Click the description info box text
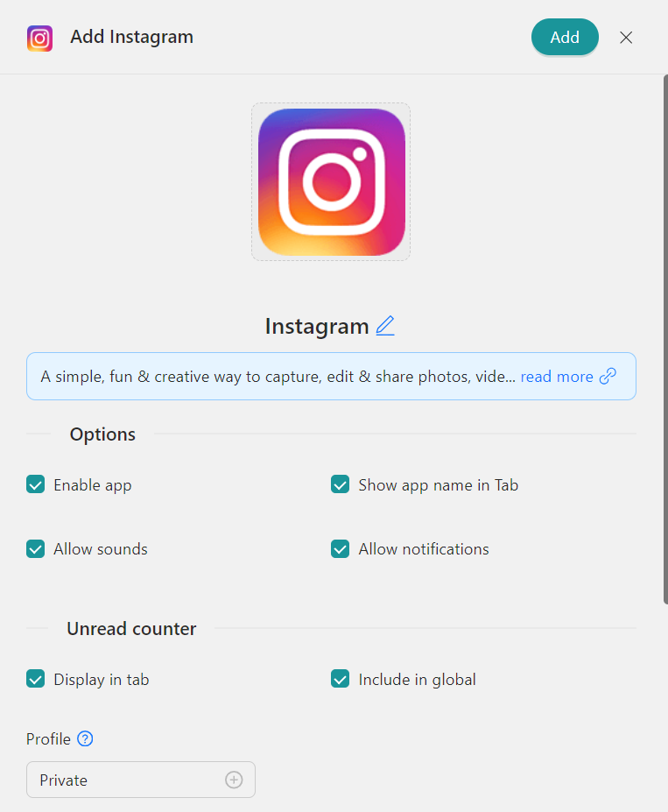Viewport: 668px width, 812px height. [x=278, y=377]
